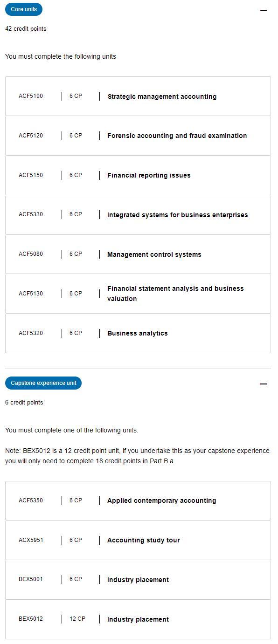Open Business analytics unit
The height and width of the screenshot is (644, 278).
point(138,333)
